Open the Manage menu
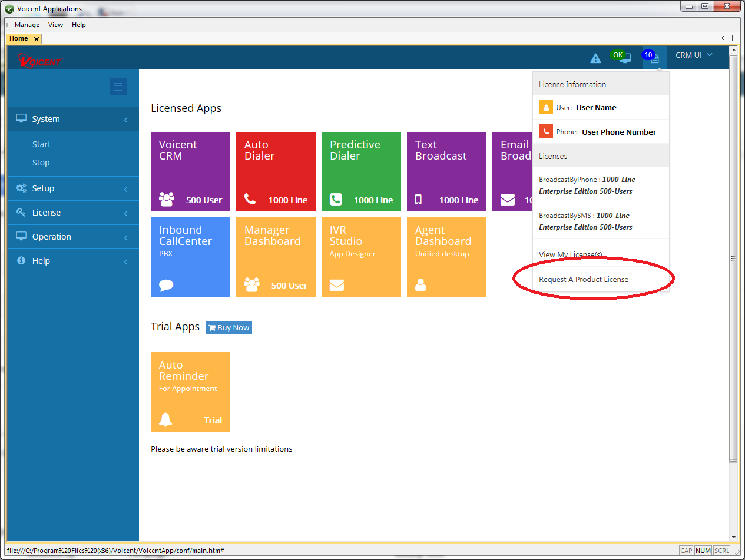The height and width of the screenshot is (560, 745). tap(27, 25)
